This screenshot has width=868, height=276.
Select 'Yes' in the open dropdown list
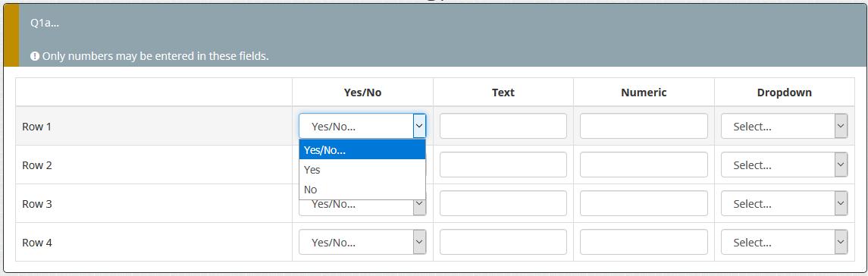pos(362,170)
